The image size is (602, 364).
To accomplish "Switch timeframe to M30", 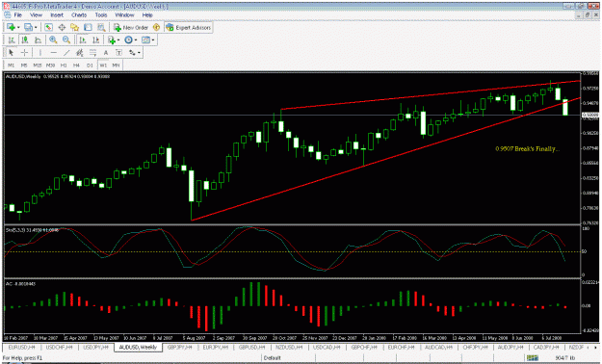I will [x=50, y=65].
